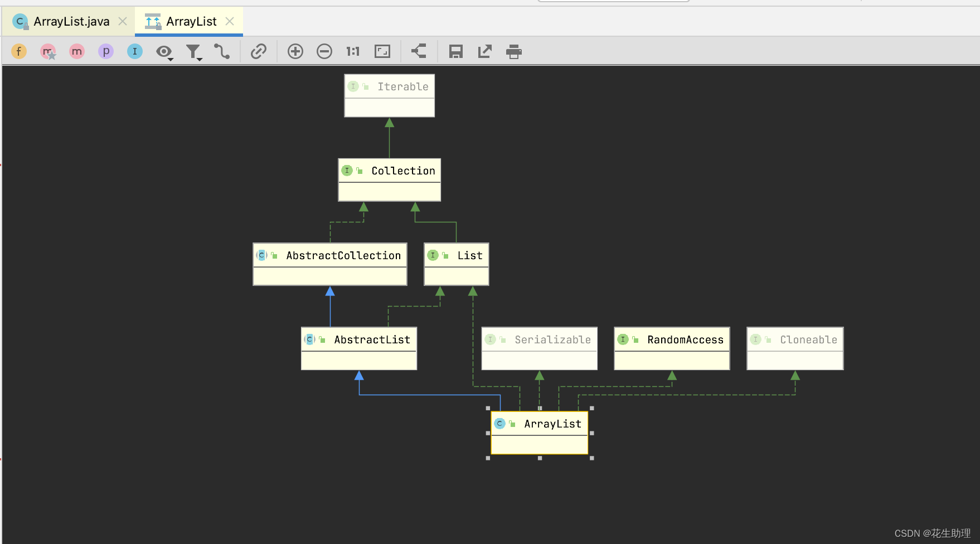Click the interface icon on RandomAccess node

point(623,339)
